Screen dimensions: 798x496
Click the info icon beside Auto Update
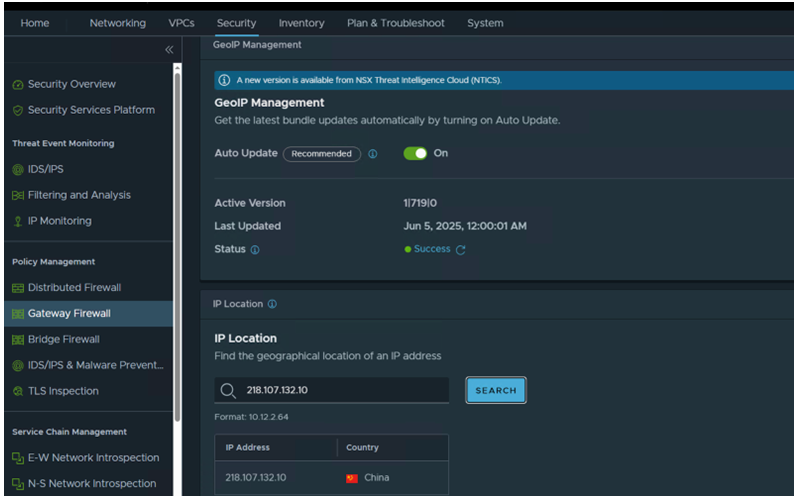pos(373,154)
